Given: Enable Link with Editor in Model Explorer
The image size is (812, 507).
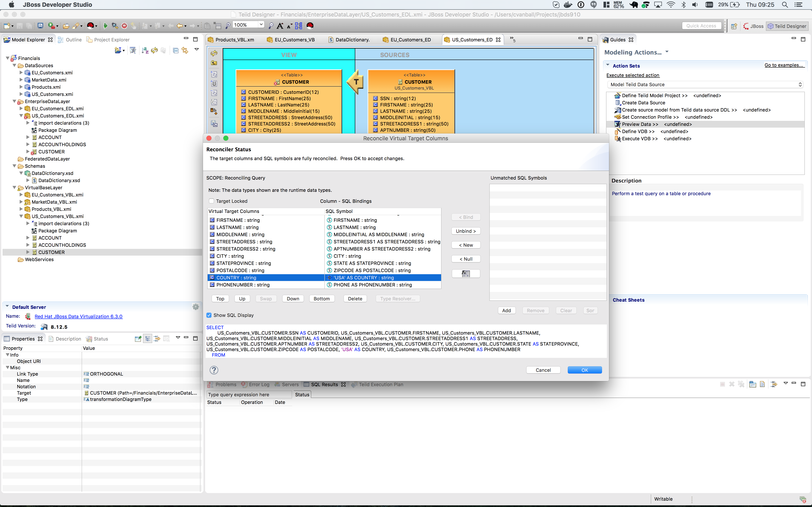Looking at the screenshot, I should [185, 50].
